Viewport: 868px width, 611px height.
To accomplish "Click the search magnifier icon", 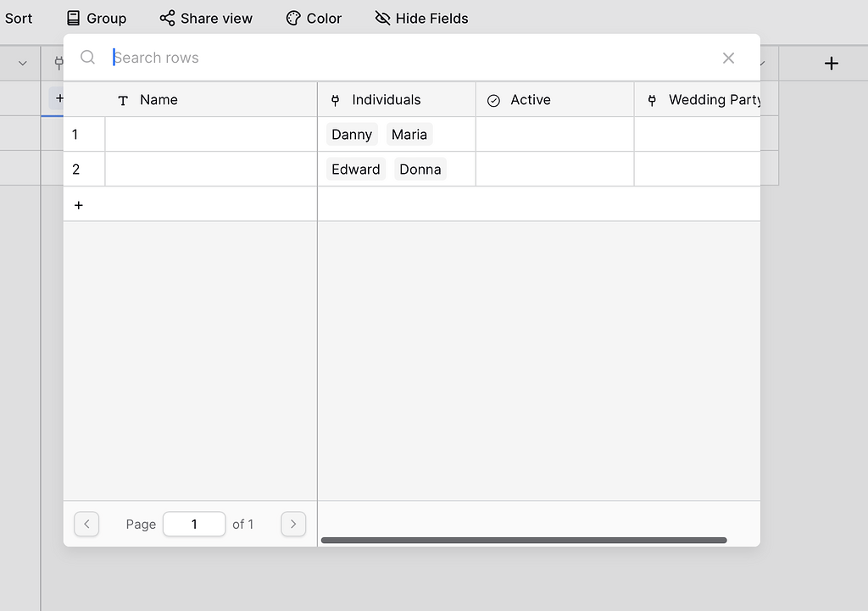I will [x=87, y=57].
